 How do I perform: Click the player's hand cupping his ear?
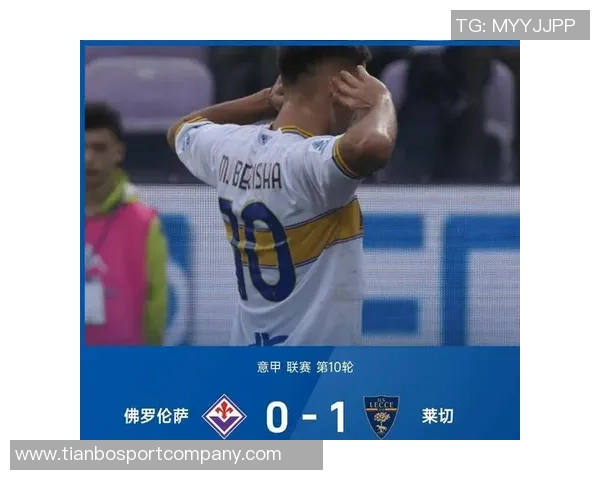click(354, 84)
